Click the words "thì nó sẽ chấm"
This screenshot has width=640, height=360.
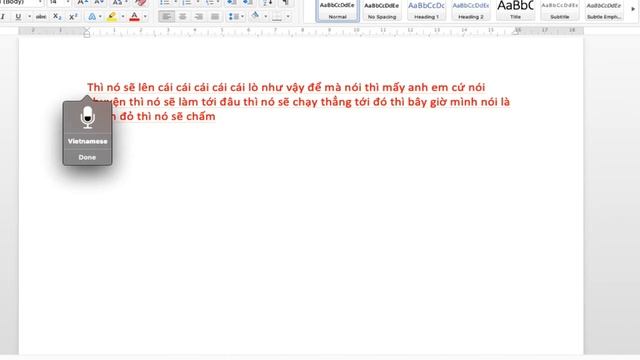[x=176, y=117]
